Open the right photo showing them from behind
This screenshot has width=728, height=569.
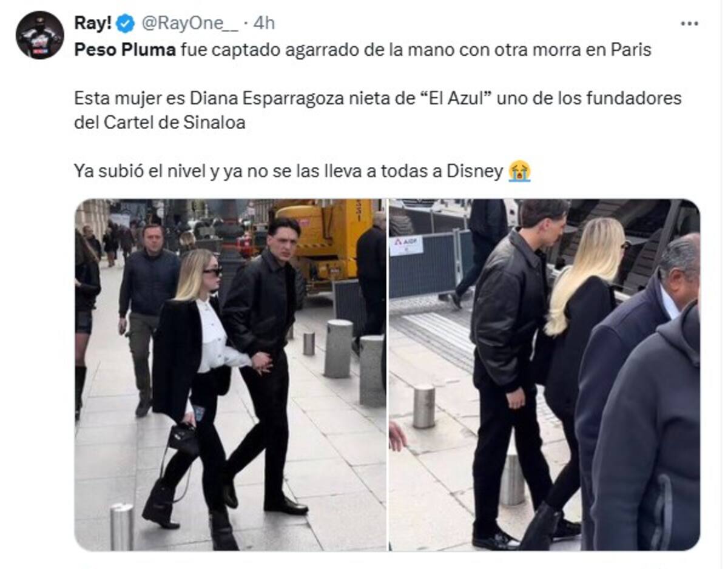(x=544, y=375)
